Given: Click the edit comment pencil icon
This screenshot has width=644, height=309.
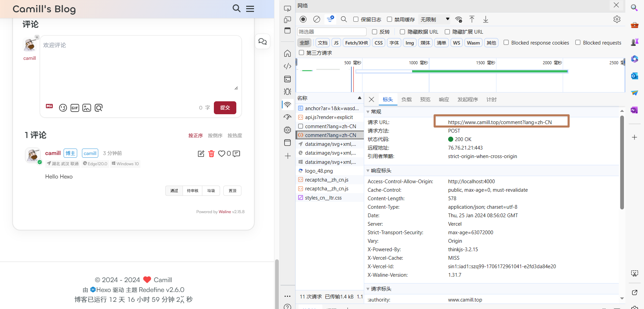Looking at the screenshot, I should (x=201, y=154).
